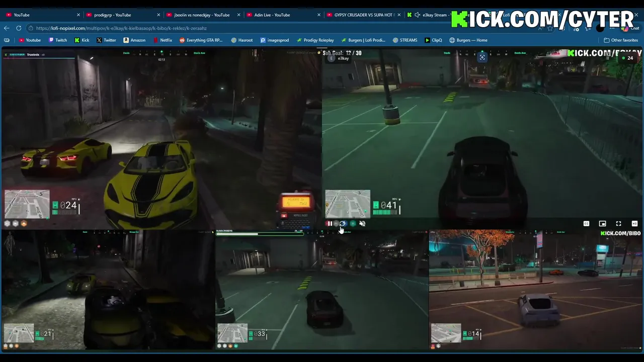
Task: Click the viewer count 24 badge
Action: (627, 58)
